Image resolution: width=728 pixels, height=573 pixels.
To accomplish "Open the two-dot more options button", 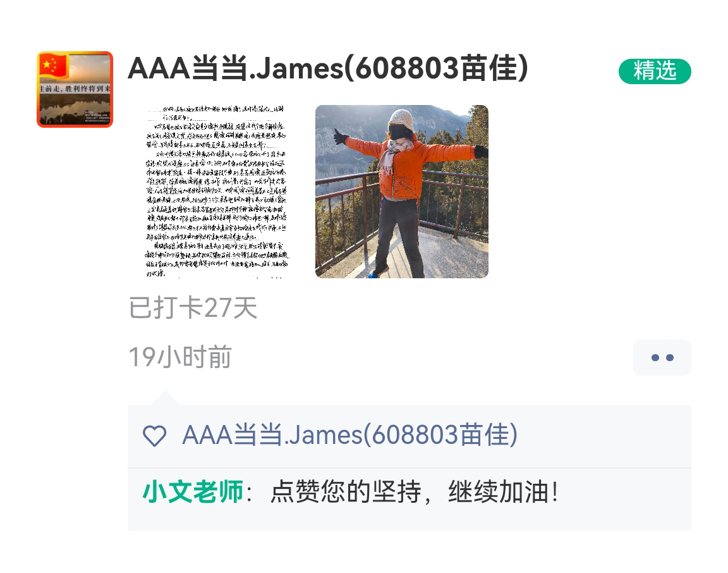I will (662, 357).
